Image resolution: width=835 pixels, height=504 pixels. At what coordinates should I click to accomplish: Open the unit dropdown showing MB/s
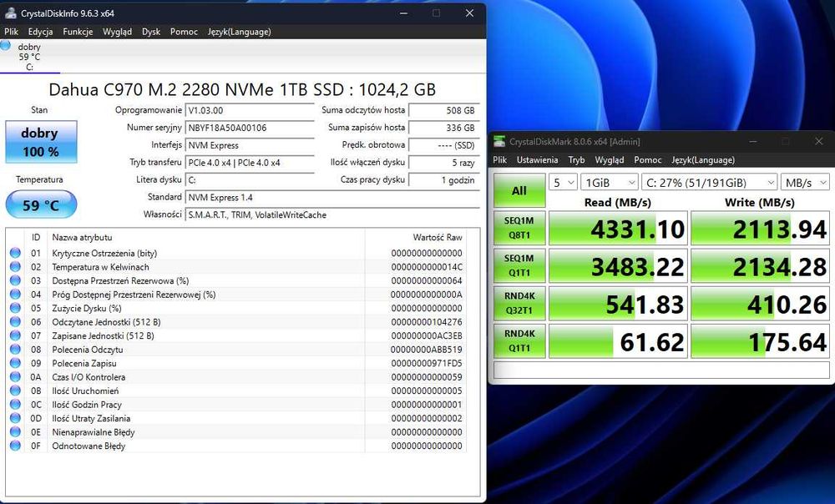[x=805, y=183]
